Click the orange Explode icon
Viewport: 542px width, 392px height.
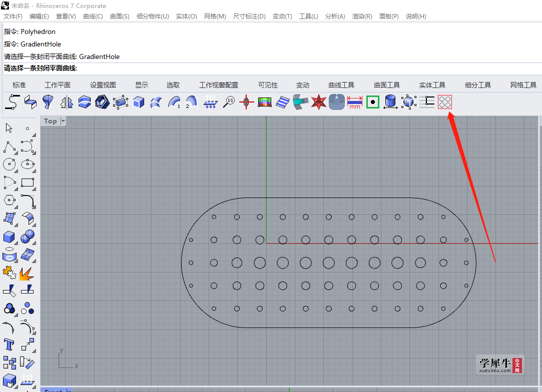pyautogui.click(x=27, y=273)
